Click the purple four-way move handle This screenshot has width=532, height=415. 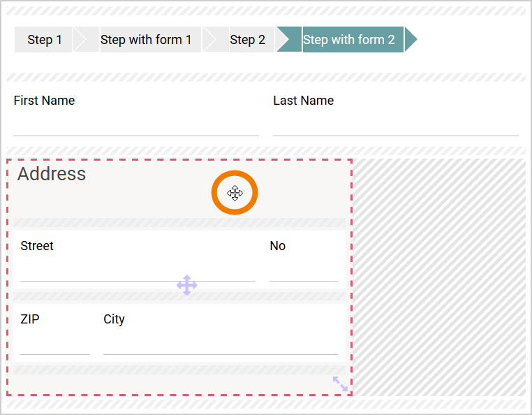186,285
